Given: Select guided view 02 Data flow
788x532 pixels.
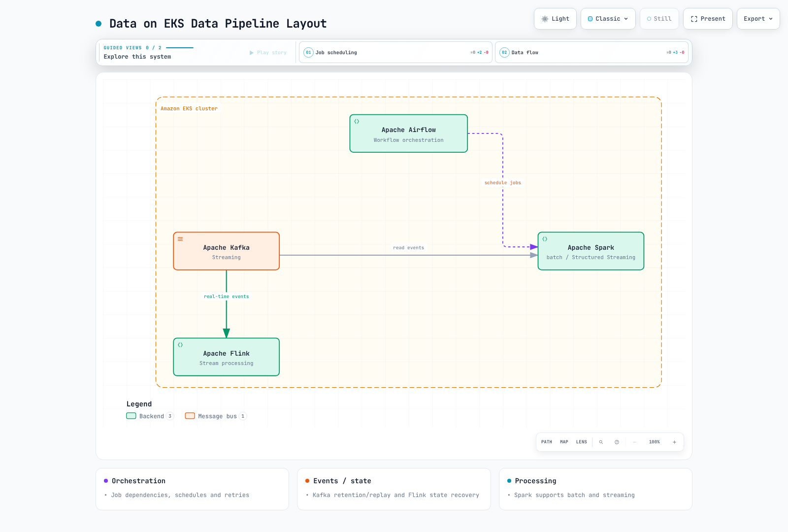Looking at the screenshot, I should [591, 52].
